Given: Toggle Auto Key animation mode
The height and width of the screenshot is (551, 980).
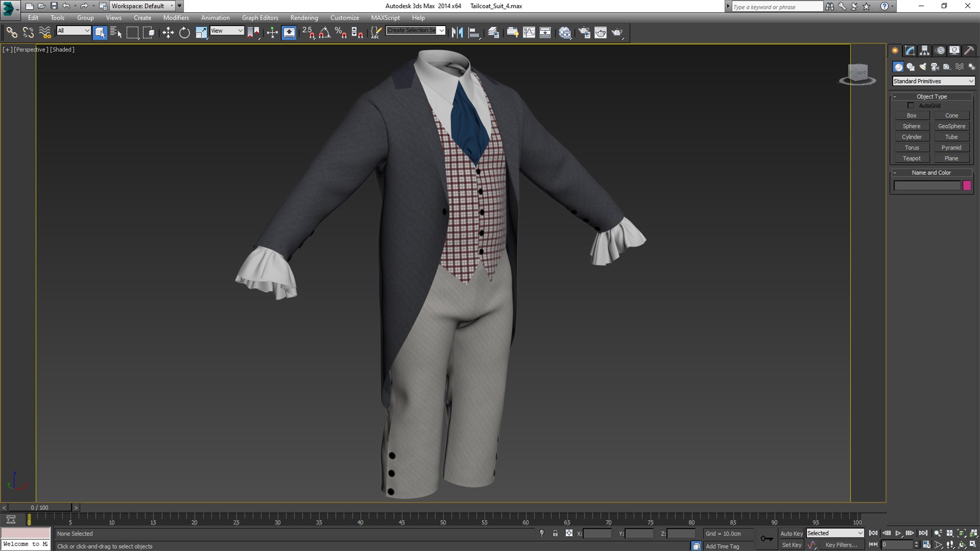Looking at the screenshot, I should (x=791, y=534).
